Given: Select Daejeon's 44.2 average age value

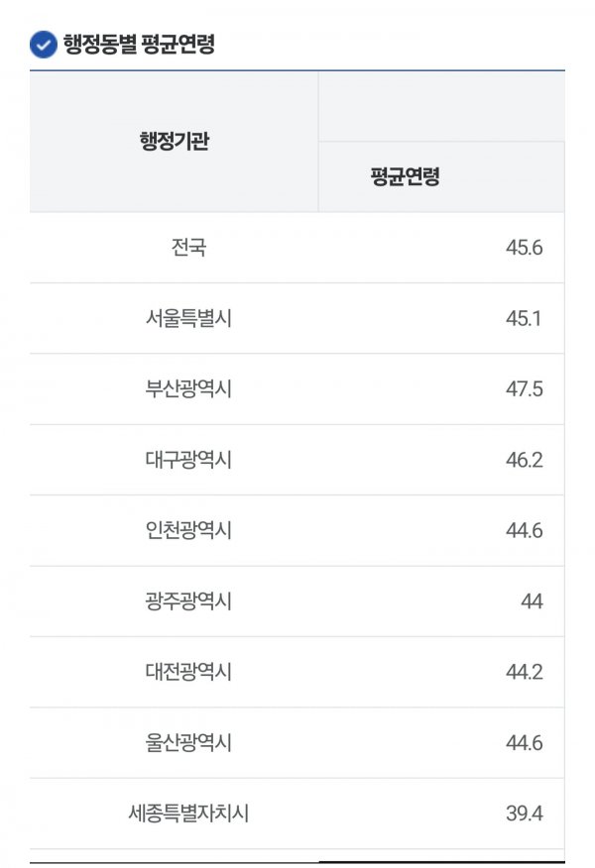Looking at the screenshot, I should (524, 672).
